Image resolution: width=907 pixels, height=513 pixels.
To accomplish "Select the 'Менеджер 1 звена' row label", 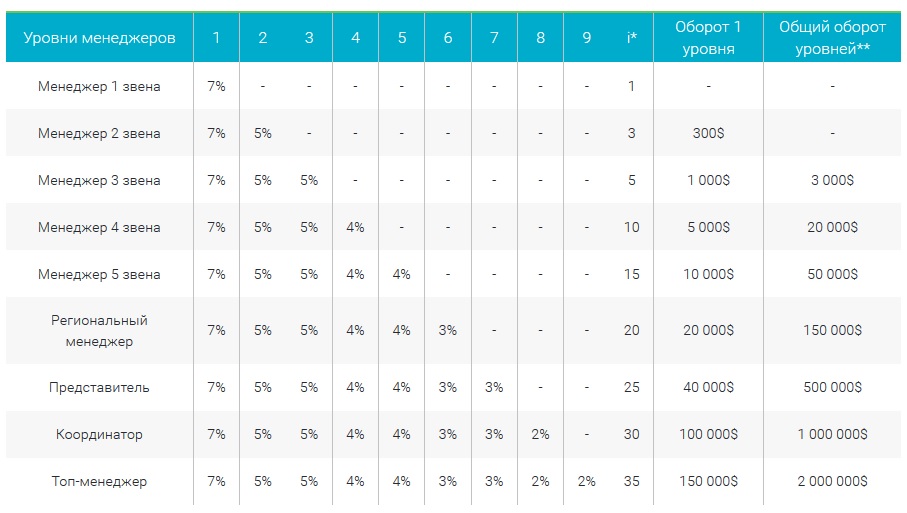I will (99, 86).
